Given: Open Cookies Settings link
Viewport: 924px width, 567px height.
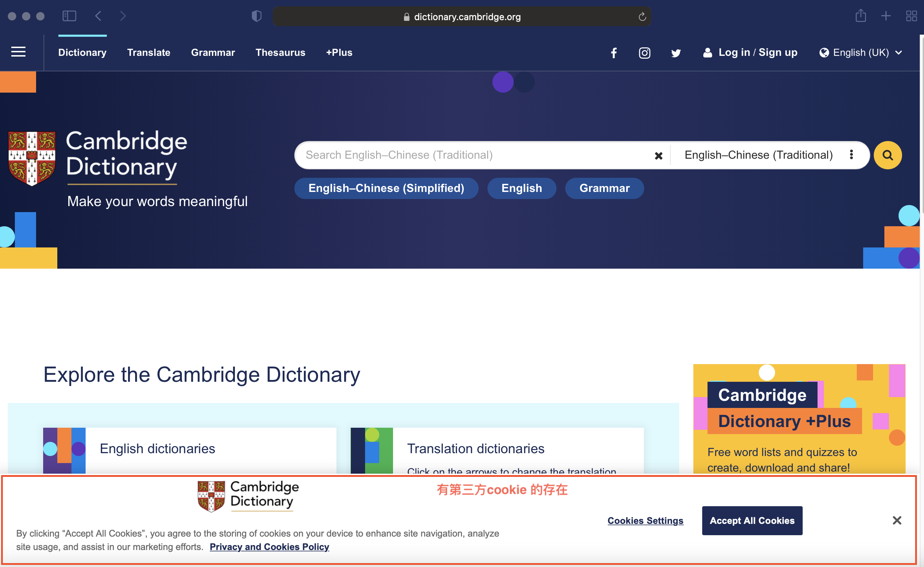Looking at the screenshot, I should pyautogui.click(x=645, y=520).
